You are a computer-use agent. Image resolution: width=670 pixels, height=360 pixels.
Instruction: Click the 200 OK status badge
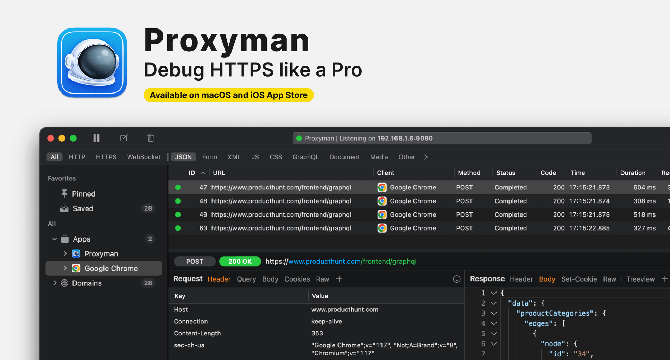(240, 261)
